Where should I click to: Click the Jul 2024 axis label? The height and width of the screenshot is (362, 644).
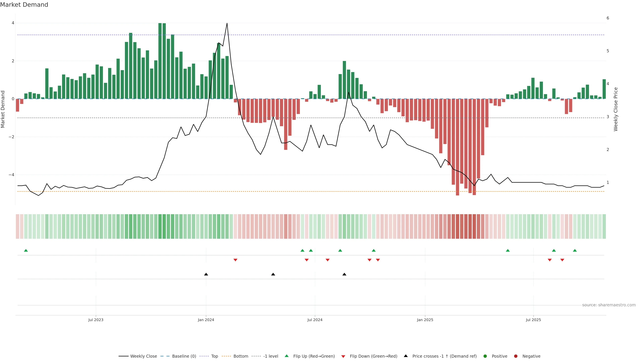coord(315,320)
